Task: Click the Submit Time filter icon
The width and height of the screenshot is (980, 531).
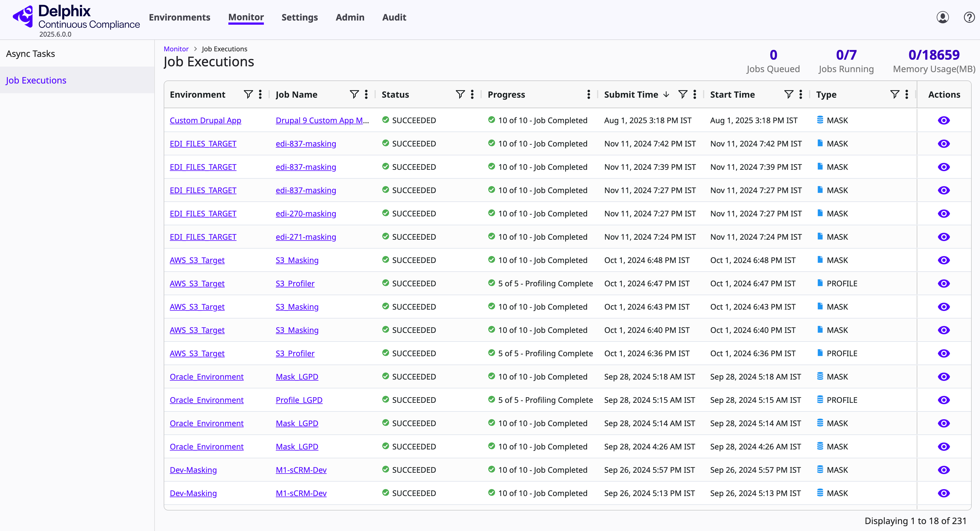Action: click(683, 94)
